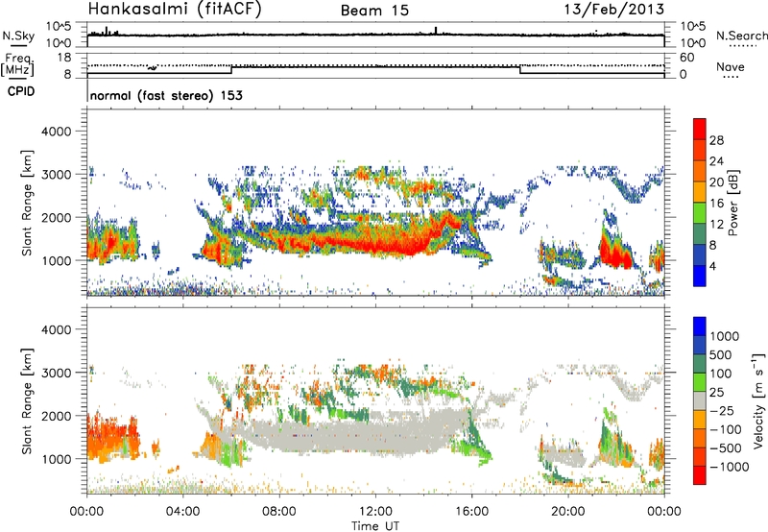
Task: Click the 'CPID' label
Action: point(21,91)
